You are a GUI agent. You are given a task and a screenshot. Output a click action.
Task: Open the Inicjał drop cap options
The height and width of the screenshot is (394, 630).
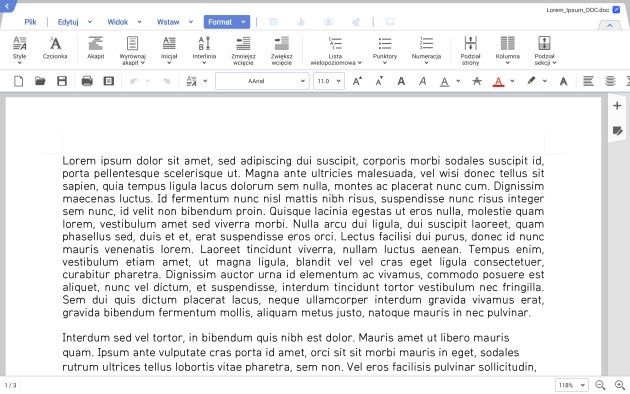point(169,50)
